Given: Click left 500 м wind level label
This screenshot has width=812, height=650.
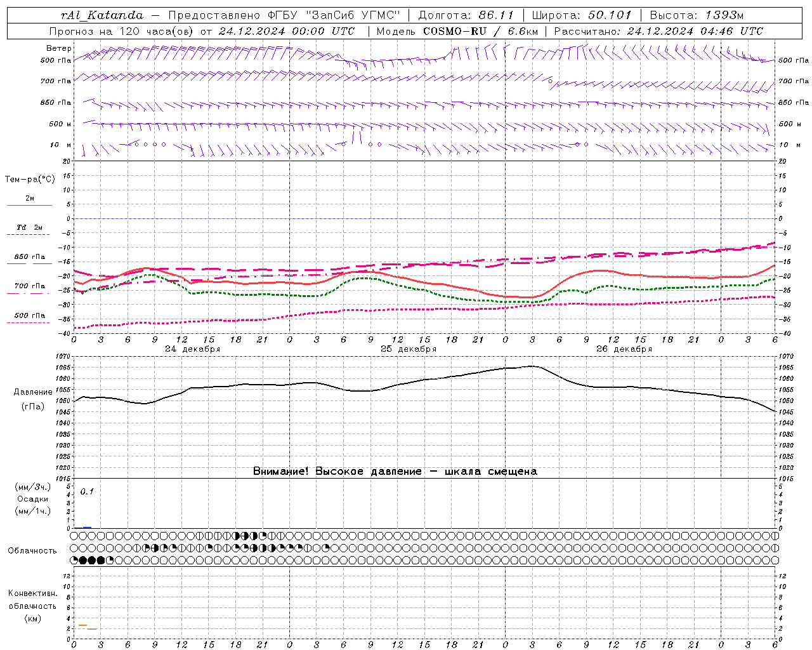Looking at the screenshot, I should click(60, 124).
